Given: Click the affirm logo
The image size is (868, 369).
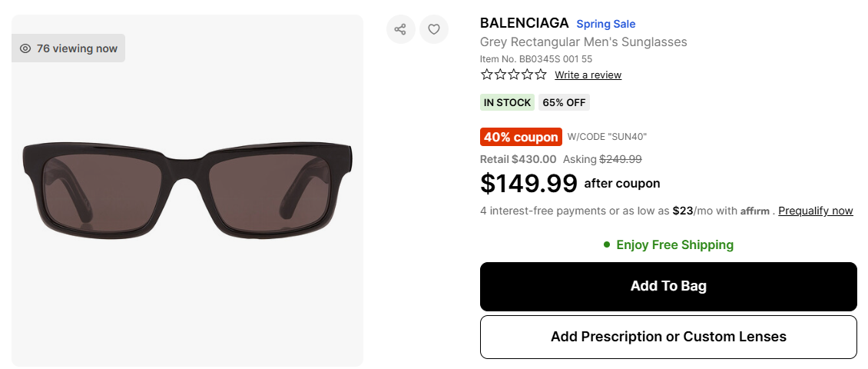Looking at the screenshot, I should [755, 211].
